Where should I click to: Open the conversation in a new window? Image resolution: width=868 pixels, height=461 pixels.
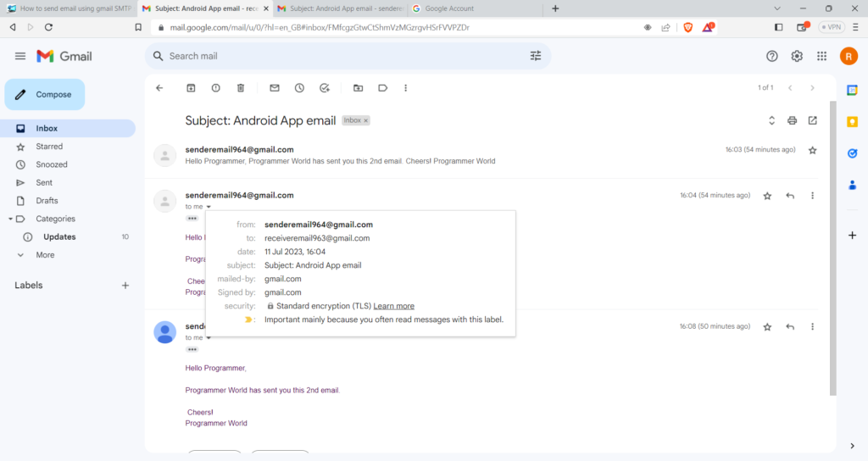pos(813,120)
